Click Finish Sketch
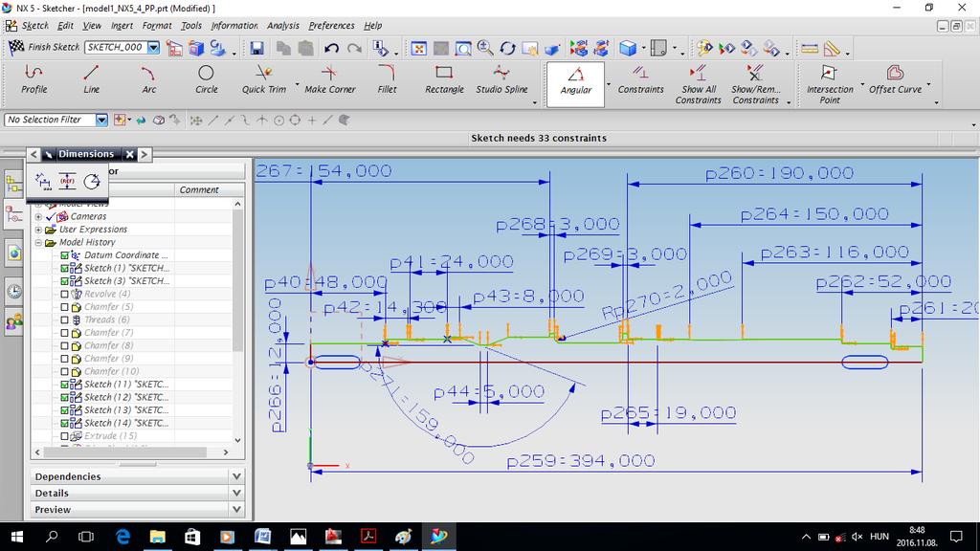The width and height of the screenshot is (980, 551). point(44,47)
